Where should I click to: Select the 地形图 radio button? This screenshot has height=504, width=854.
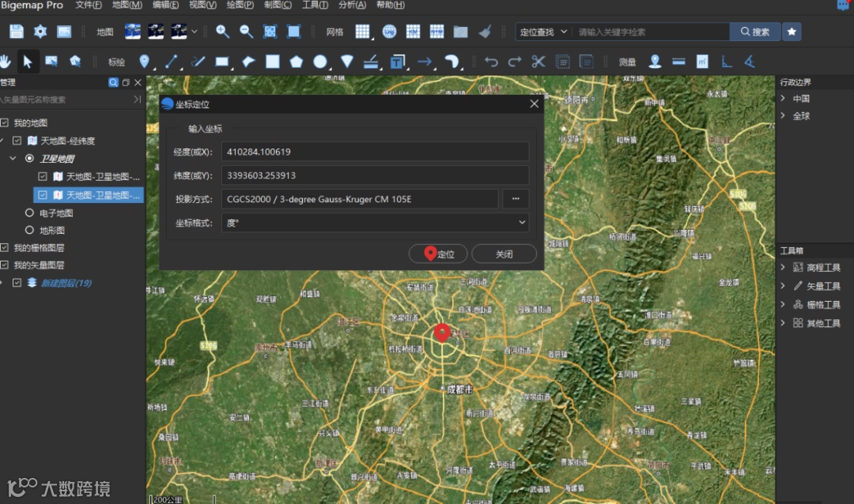(x=30, y=231)
